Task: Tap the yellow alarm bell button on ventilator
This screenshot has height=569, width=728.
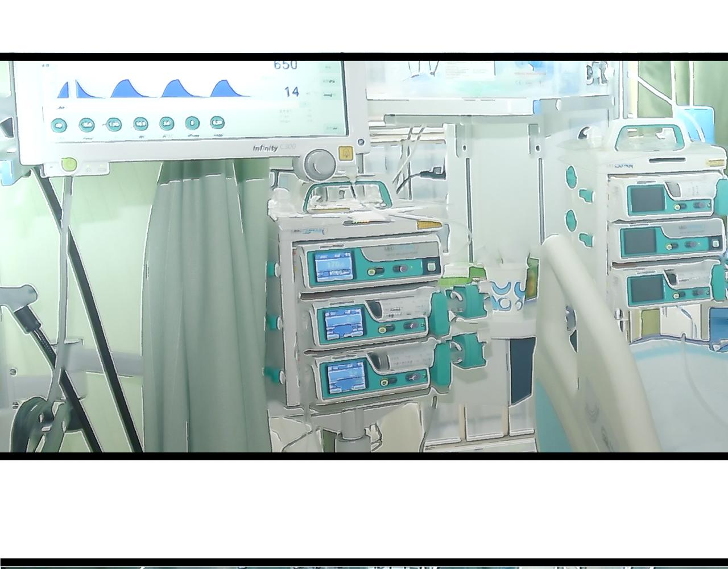Action: tap(345, 153)
